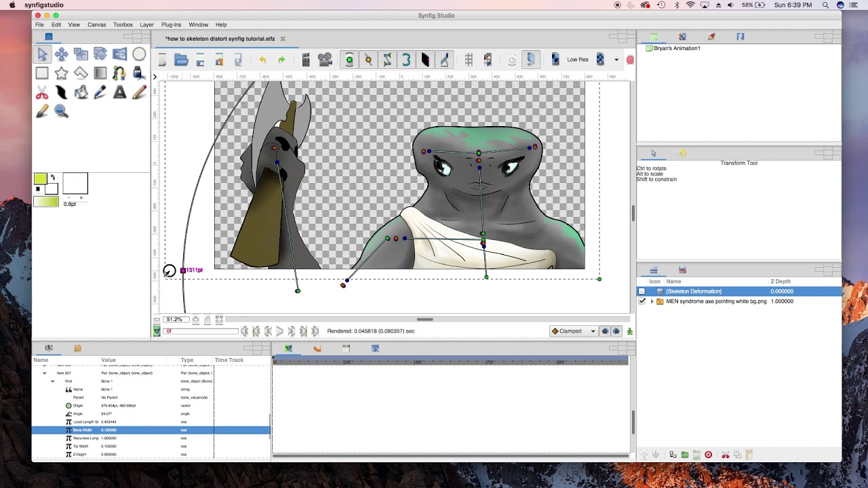Select the Smooth Move tool
The width and height of the screenshot is (868, 488).
(62, 54)
